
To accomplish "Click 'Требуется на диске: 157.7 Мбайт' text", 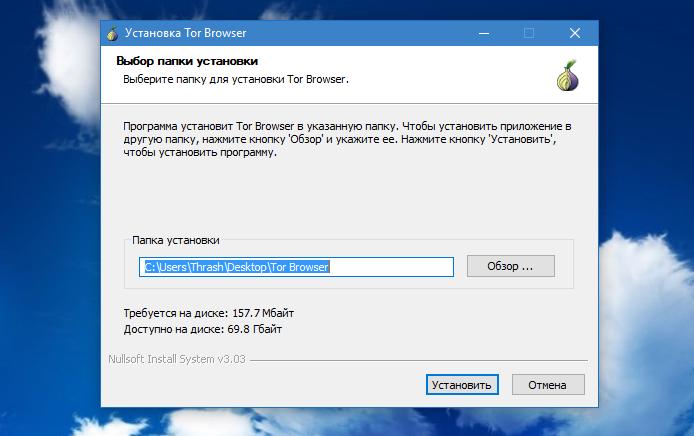I will (208, 313).
